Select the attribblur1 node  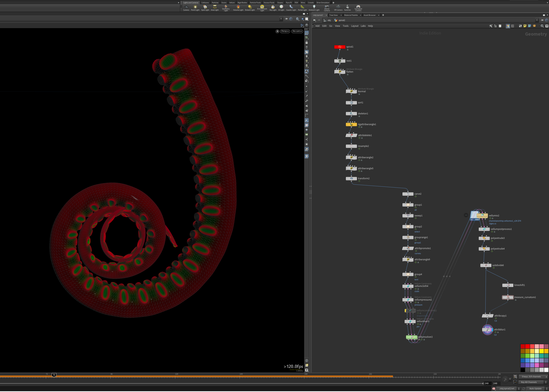[x=488, y=330]
